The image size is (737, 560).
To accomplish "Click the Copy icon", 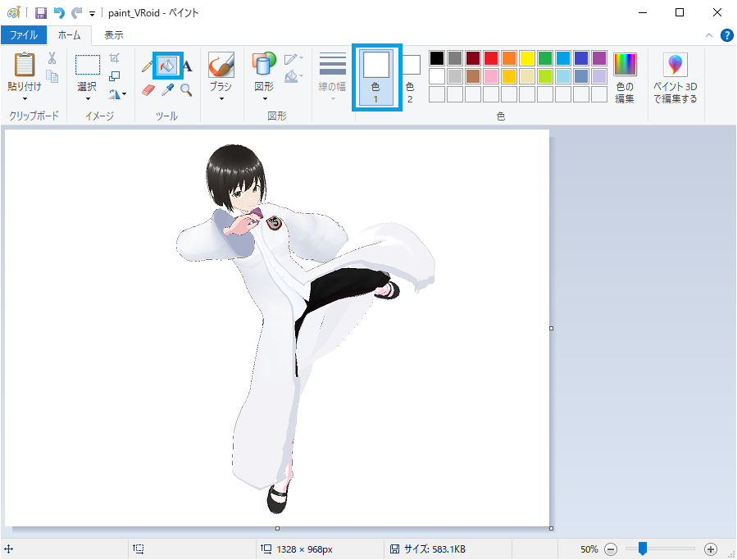I will pos(52,75).
